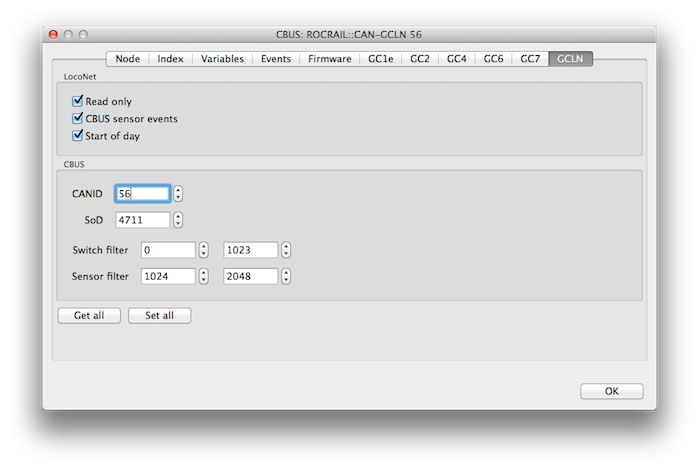This screenshot has height=469, width=699.
Task: Uncheck the Read only checkbox
Action: (x=78, y=102)
